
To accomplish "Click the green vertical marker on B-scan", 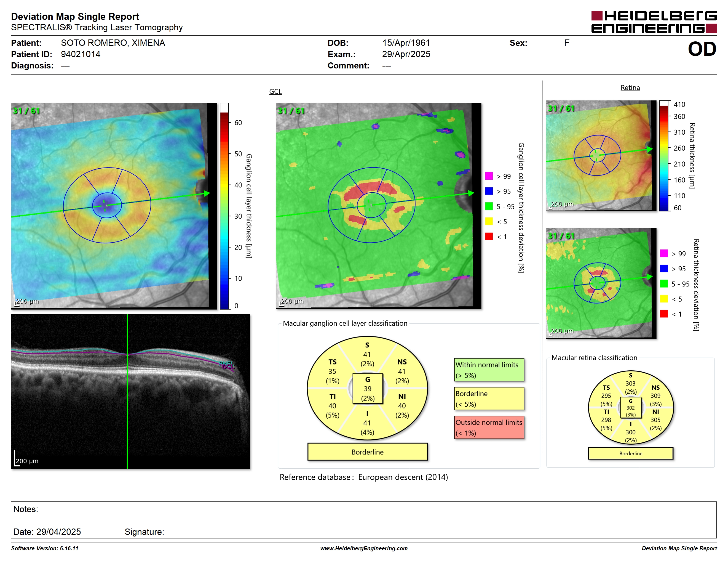I will pos(127,392).
